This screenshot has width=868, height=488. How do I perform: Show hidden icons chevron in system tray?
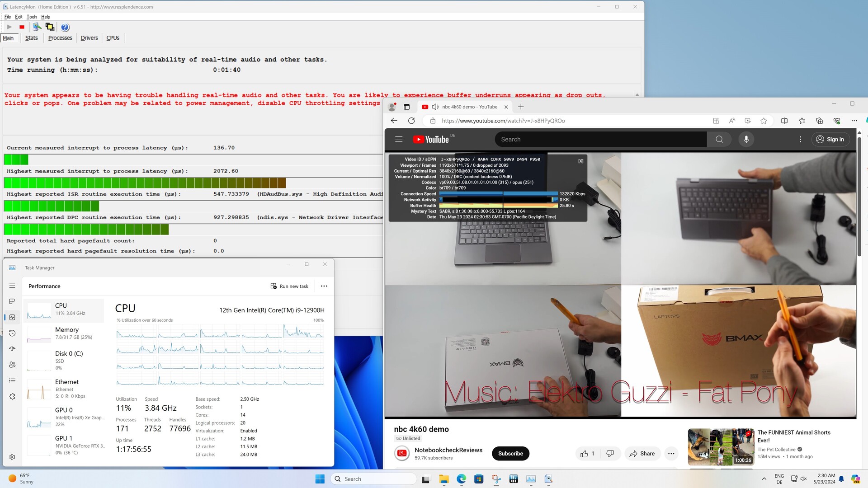[764, 479]
